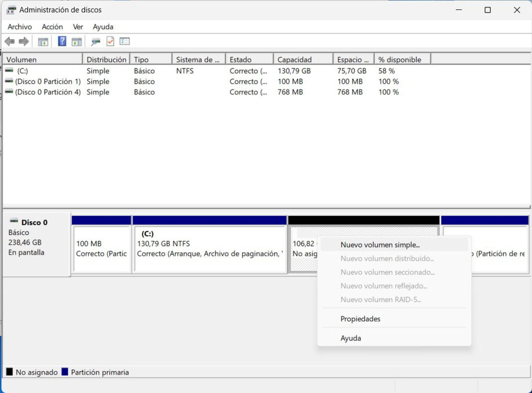This screenshot has height=393, width=532.
Task: Open the Ver menu
Action: click(78, 27)
